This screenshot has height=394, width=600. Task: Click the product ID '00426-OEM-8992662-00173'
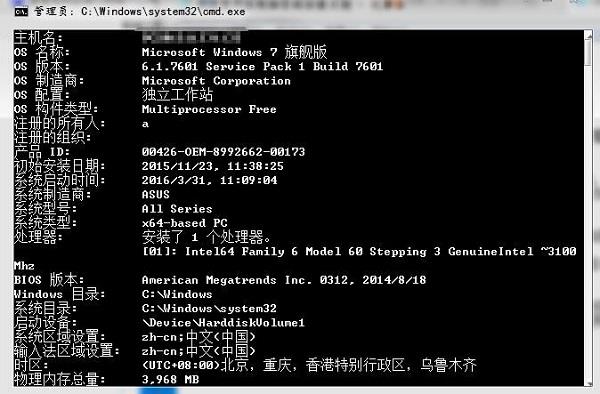pos(223,152)
